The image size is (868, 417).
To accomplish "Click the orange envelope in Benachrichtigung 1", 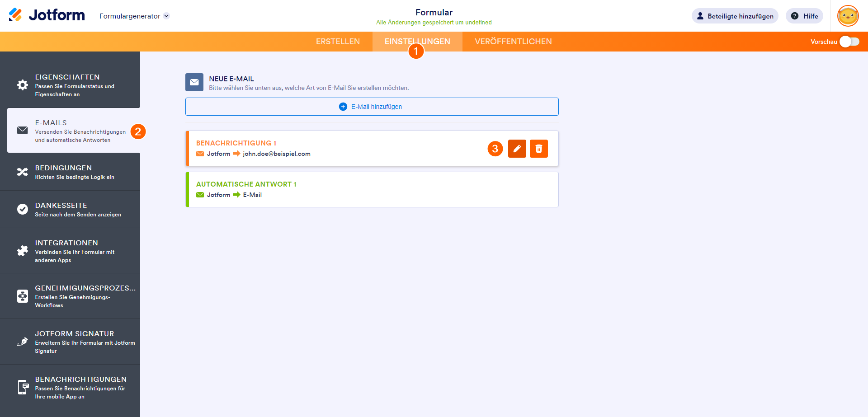I will (x=200, y=154).
